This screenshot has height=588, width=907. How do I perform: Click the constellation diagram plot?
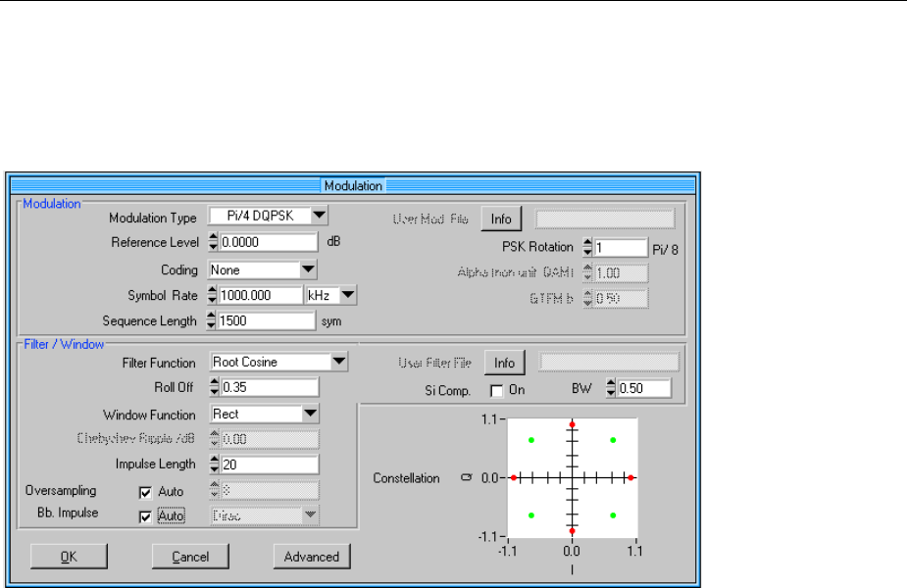pyautogui.click(x=572, y=478)
